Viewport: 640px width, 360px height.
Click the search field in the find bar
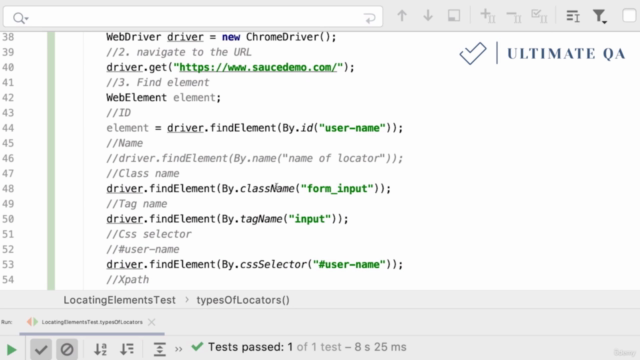tap(193, 17)
